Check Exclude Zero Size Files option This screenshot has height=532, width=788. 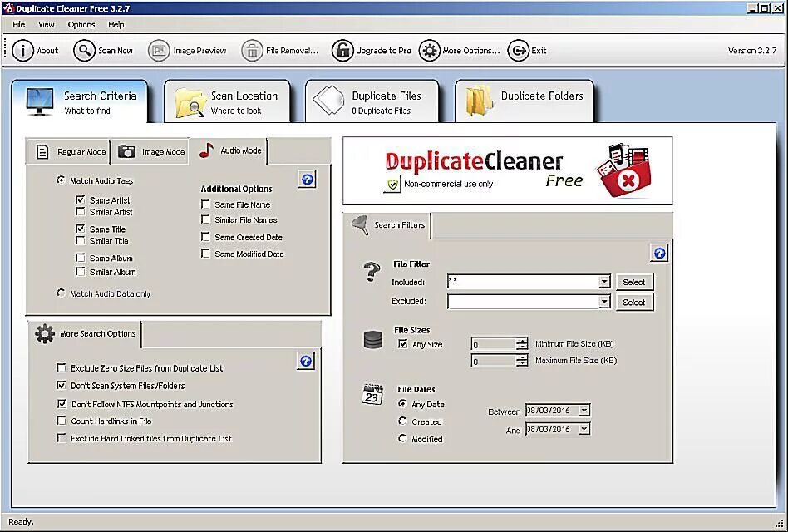click(62, 367)
